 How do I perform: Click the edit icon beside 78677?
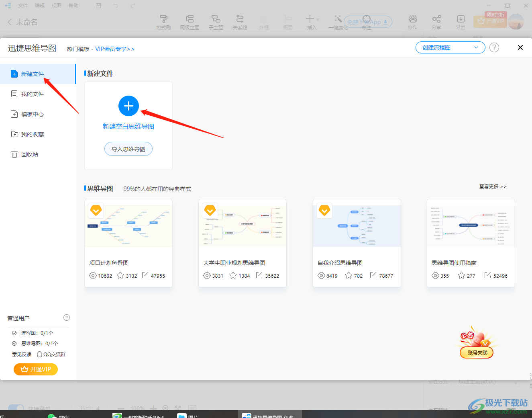tap(373, 275)
